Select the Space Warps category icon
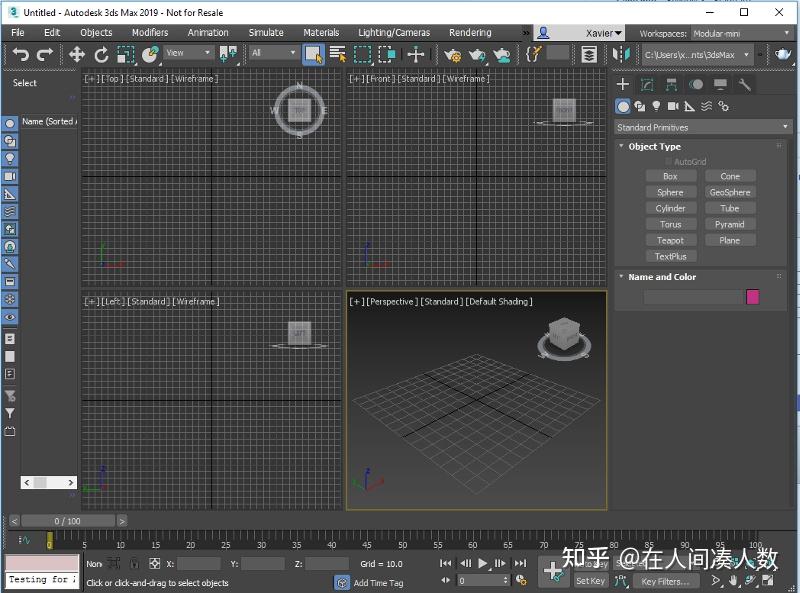800x593 pixels. point(707,106)
